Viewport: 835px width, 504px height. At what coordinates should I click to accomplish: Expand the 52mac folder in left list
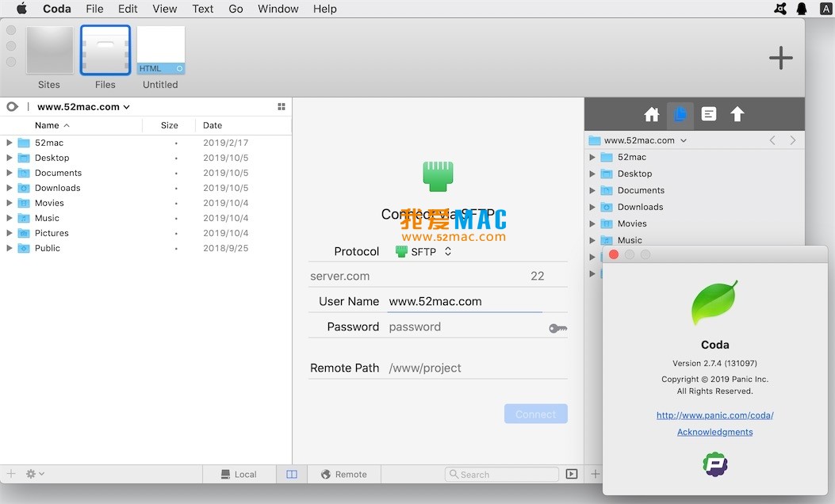(x=9, y=143)
